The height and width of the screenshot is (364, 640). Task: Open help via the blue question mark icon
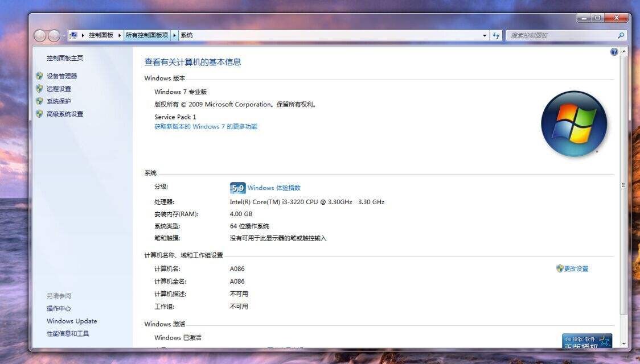pos(614,52)
